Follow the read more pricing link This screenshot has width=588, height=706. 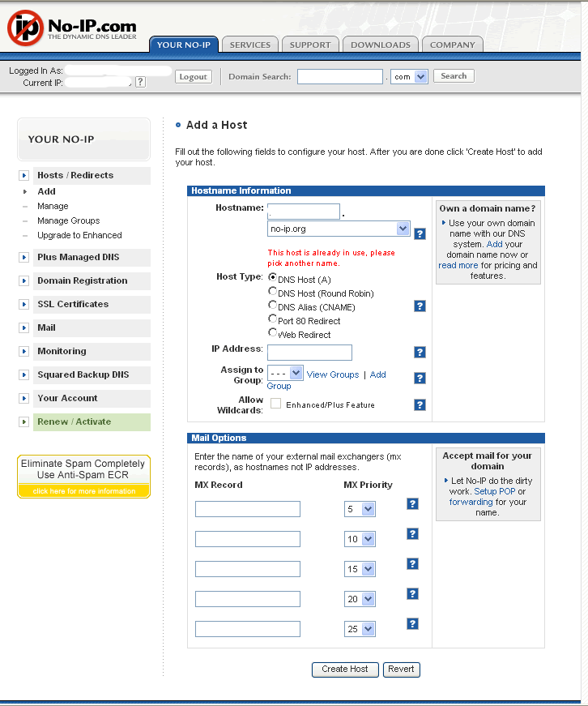coord(458,265)
